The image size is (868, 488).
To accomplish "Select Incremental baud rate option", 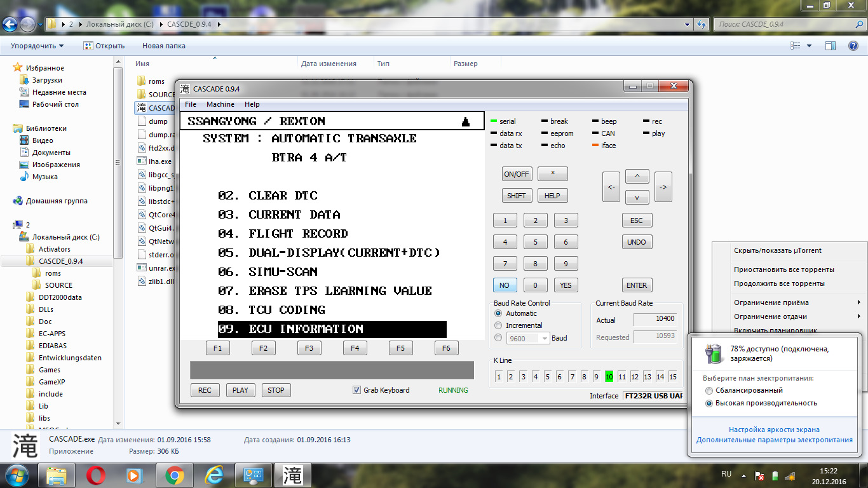I will [x=498, y=325].
